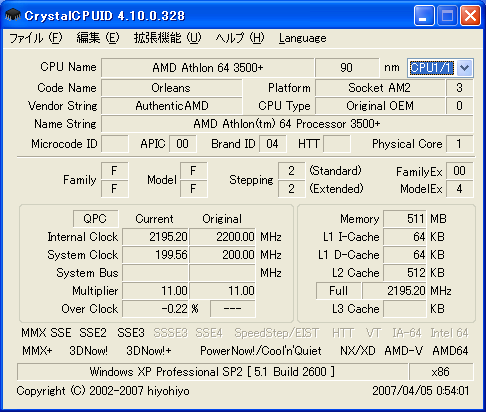
Task: Click the Vendor String AuthenticAMD
Action: (x=171, y=106)
